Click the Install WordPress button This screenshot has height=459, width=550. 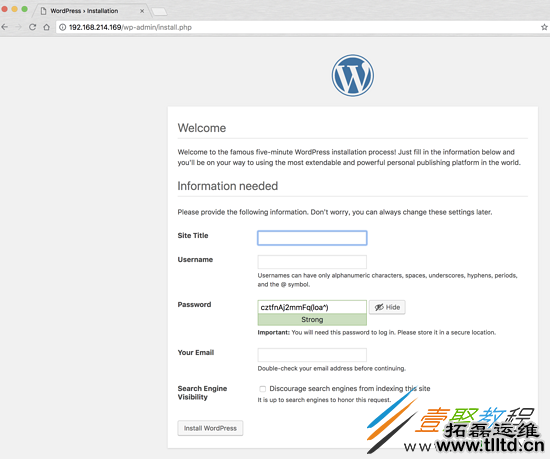click(x=210, y=428)
